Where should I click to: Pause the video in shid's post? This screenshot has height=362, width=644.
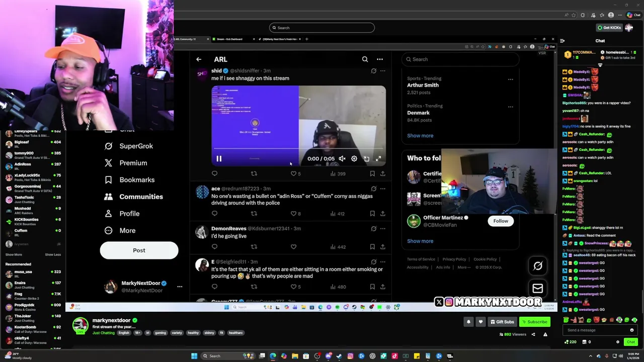[x=219, y=159]
